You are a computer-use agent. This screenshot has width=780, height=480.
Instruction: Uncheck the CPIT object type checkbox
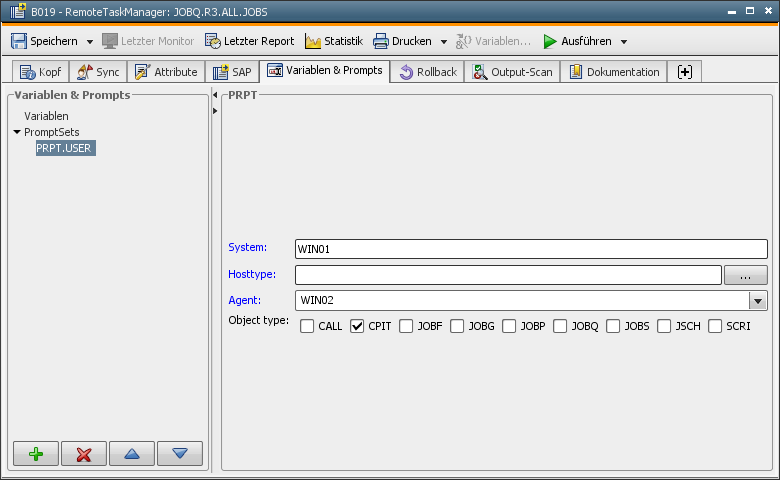tap(357, 326)
